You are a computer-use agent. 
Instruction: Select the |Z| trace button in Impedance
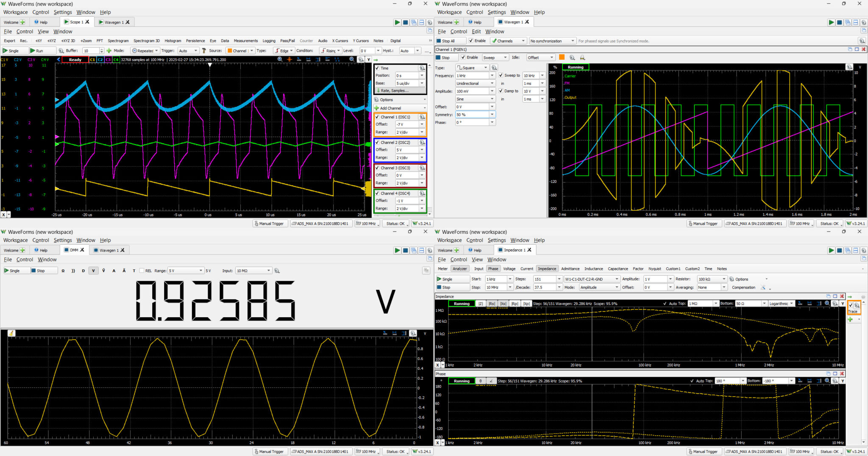click(480, 304)
